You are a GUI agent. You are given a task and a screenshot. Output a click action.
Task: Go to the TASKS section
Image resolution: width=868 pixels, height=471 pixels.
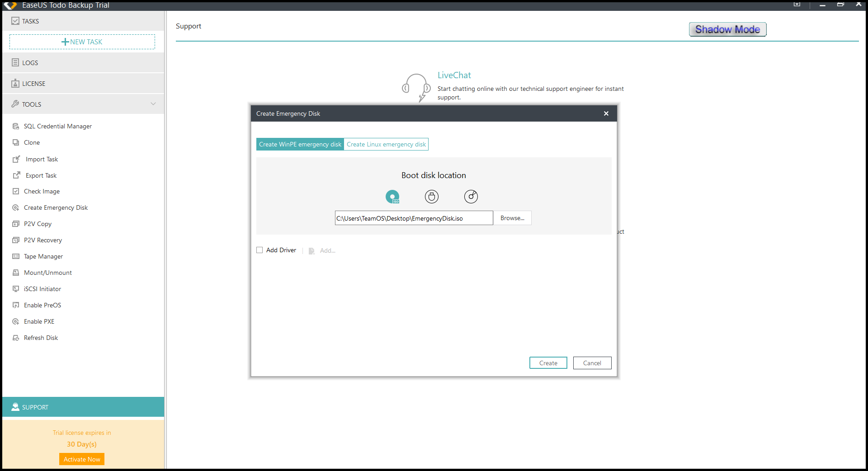pos(83,21)
